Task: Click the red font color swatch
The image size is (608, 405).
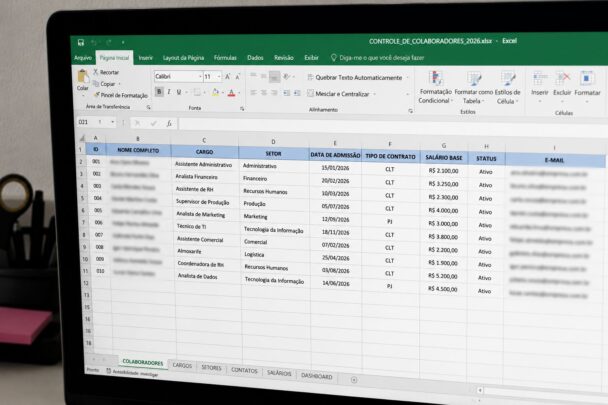Action: [x=231, y=93]
